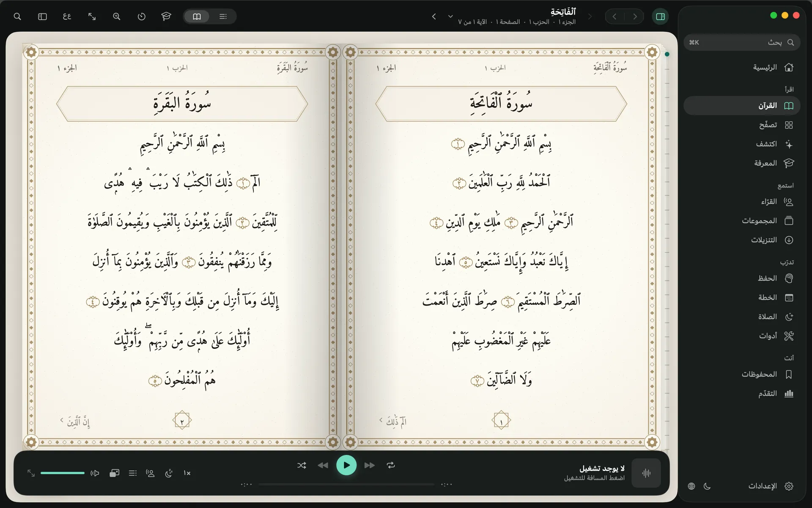812x508 pixels.
Task: Adjust the green volume slider
Action: (x=63, y=473)
